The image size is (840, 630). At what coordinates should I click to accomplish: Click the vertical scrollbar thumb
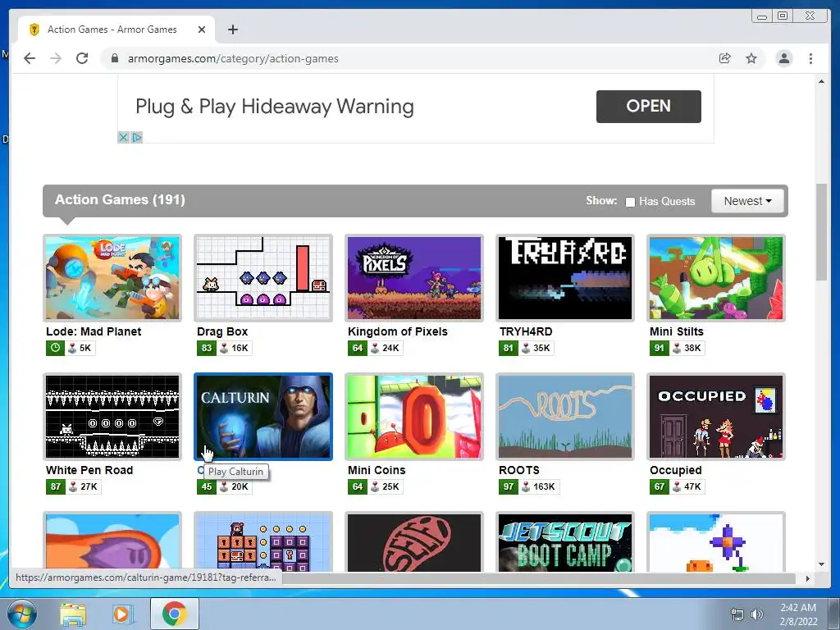pyautogui.click(x=821, y=231)
